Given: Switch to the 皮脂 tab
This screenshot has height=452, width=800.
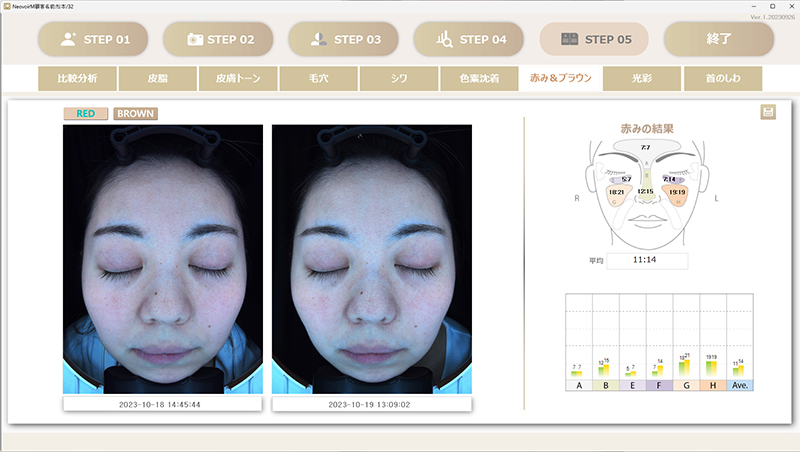Looking at the screenshot, I should pyautogui.click(x=158, y=79).
